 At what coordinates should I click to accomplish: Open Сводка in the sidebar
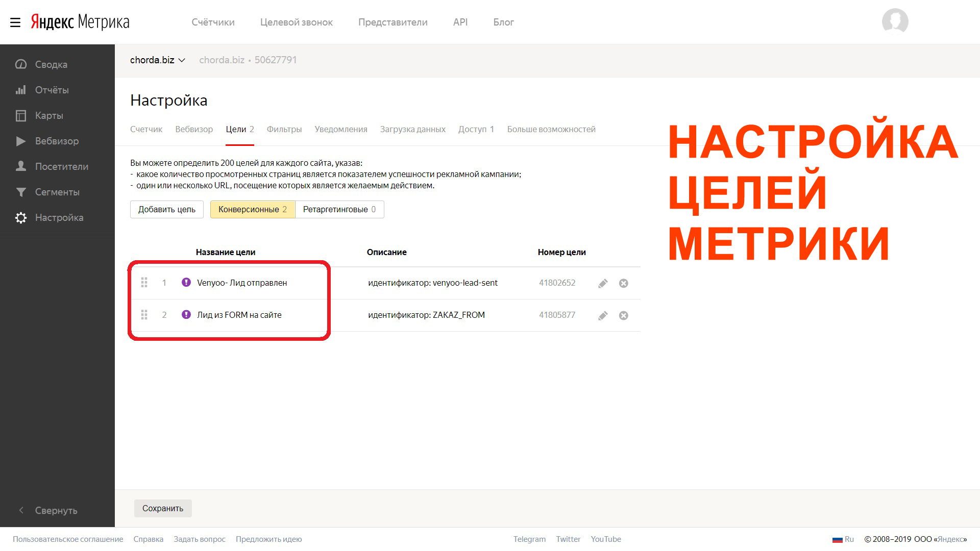tap(51, 64)
